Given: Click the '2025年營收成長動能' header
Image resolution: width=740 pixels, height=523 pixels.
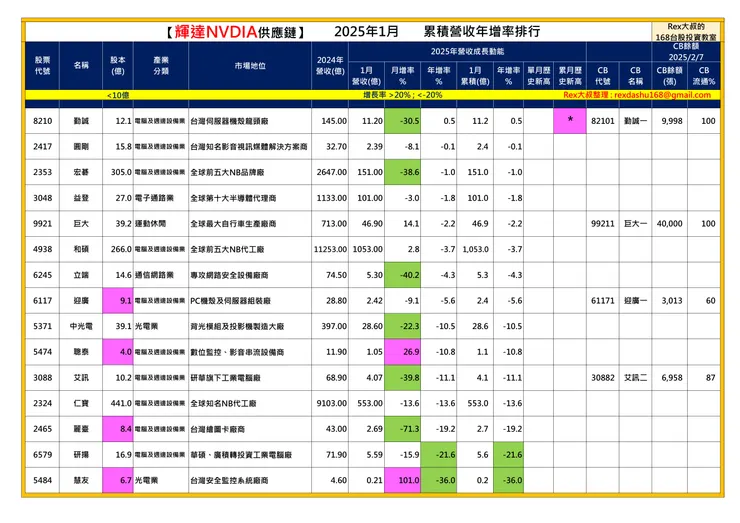Looking at the screenshot, I should tap(467, 51).
